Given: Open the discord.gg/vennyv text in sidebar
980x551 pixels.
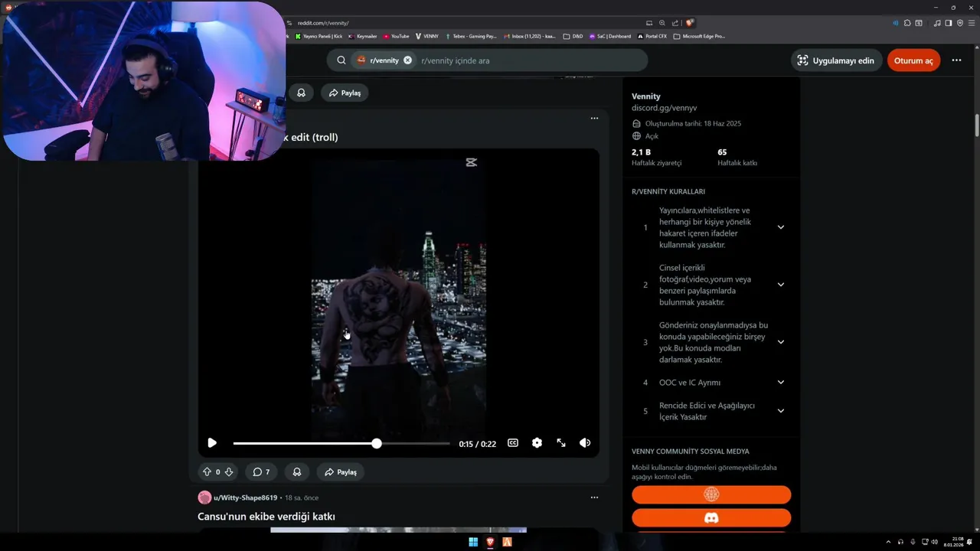Looking at the screenshot, I should pyautogui.click(x=664, y=108).
